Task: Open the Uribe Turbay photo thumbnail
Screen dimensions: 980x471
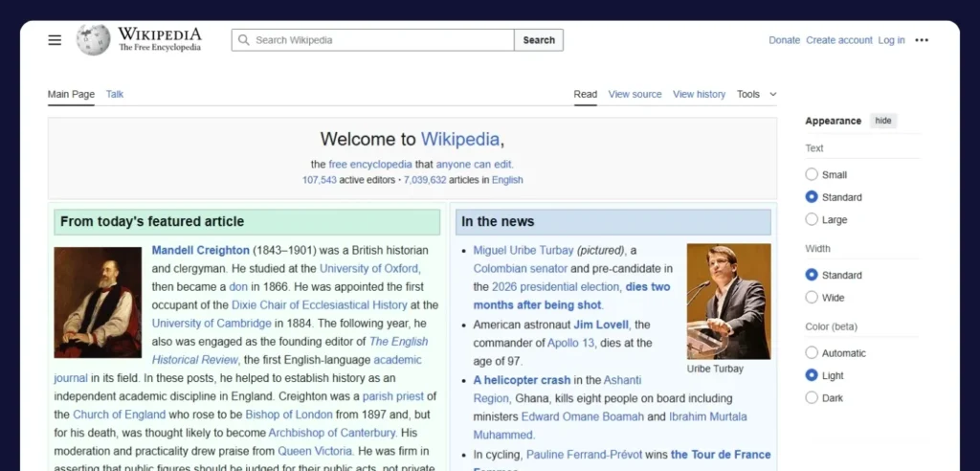Action: (x=728, y=302)
